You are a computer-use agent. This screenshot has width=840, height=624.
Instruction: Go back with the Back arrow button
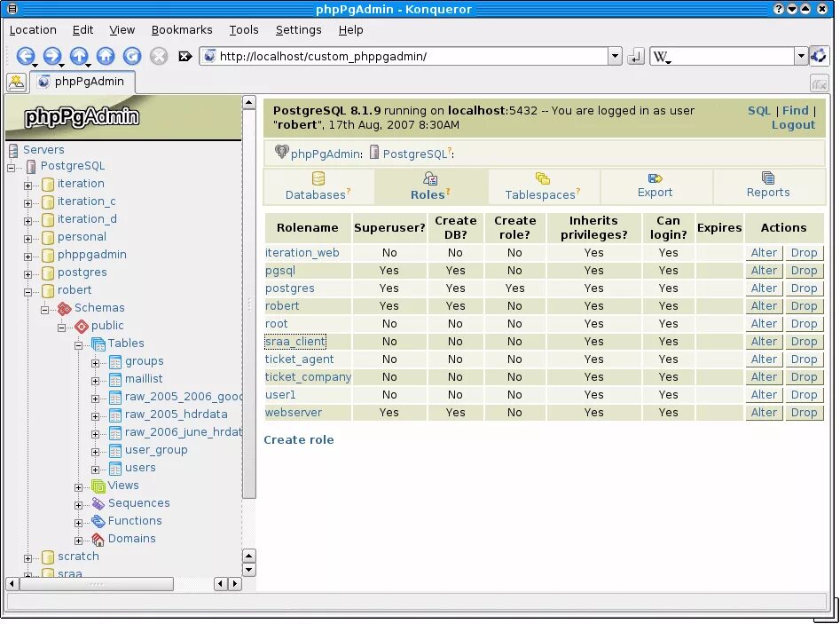coord(25,56)
